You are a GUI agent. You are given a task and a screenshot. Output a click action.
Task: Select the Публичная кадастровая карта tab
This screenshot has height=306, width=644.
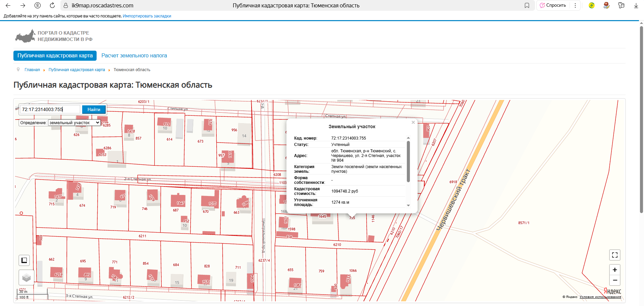[x=55, y=56]
